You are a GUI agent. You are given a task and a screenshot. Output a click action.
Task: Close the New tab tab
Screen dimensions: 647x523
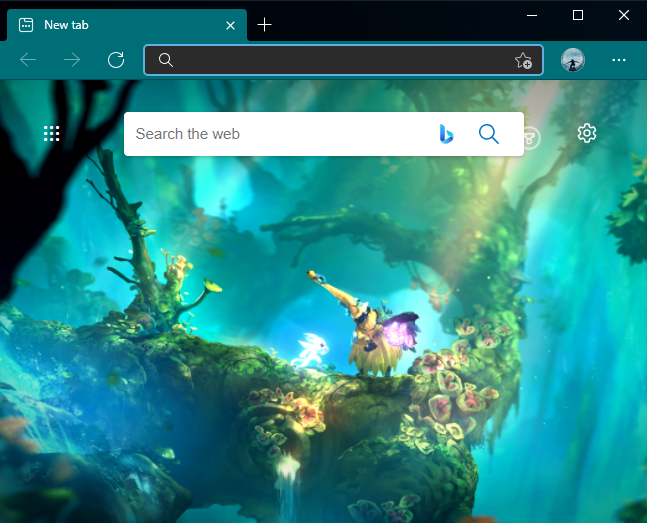231,26
